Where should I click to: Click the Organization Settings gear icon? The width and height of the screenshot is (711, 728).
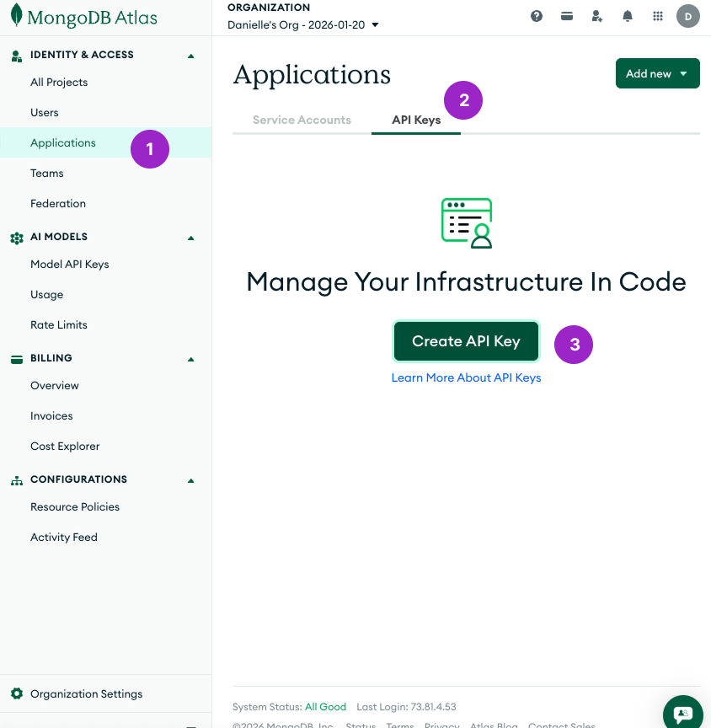pos(17,693)
